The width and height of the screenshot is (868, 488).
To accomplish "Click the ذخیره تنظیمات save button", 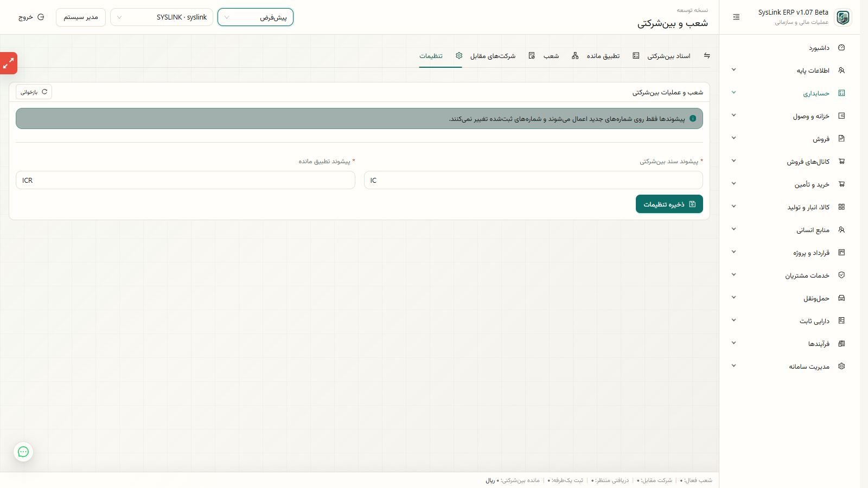I will (x=669, y=204).
